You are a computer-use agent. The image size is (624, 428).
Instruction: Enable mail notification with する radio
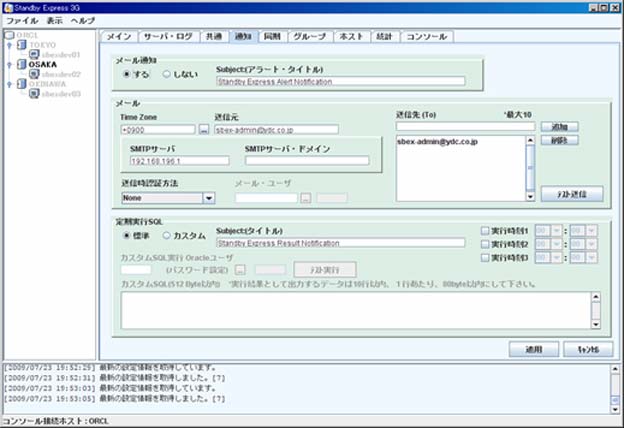(127, 74)
